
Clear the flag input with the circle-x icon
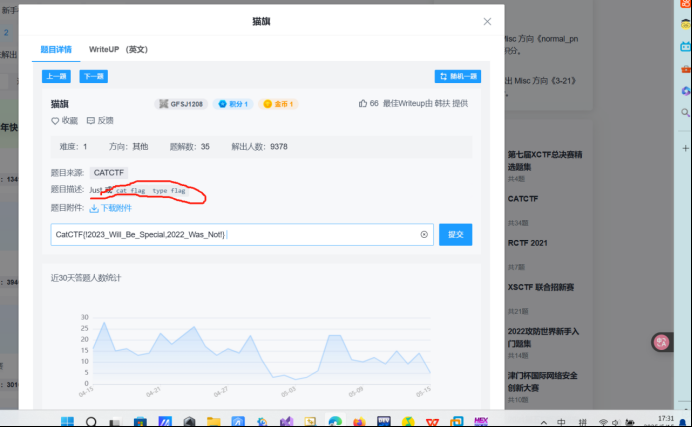tap(424, 234)
